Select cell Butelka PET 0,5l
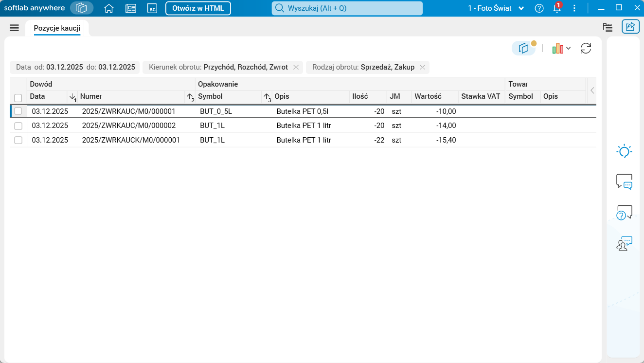644x363 pixels. (x=303, y=111)
